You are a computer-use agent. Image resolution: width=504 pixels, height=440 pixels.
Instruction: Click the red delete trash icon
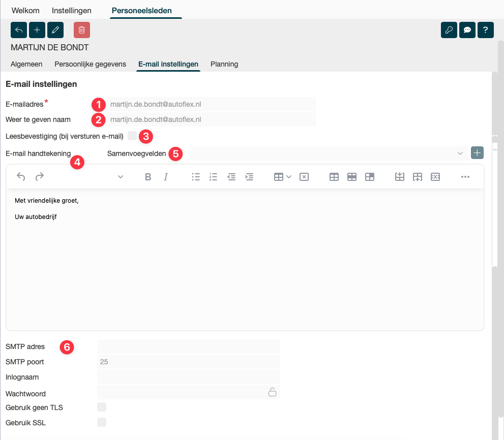81,30
